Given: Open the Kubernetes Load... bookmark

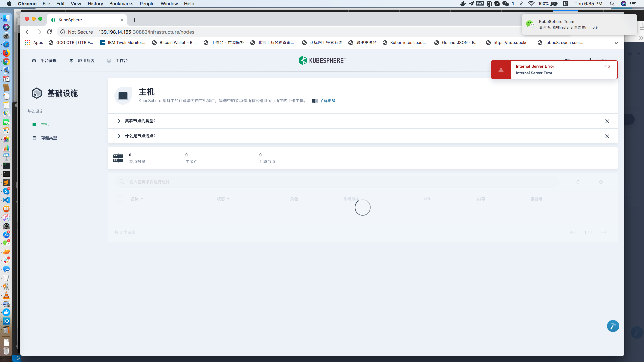Looking at the screenshot, I should coord(404,43).
